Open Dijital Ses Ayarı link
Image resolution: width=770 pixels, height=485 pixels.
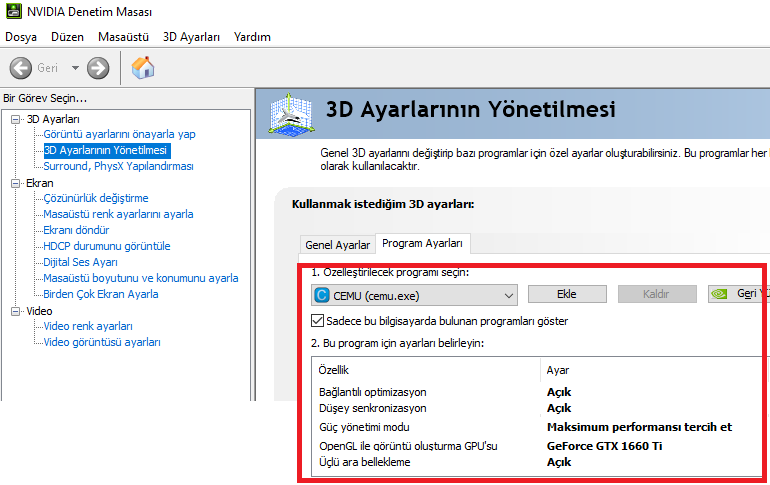pos(81,262)
